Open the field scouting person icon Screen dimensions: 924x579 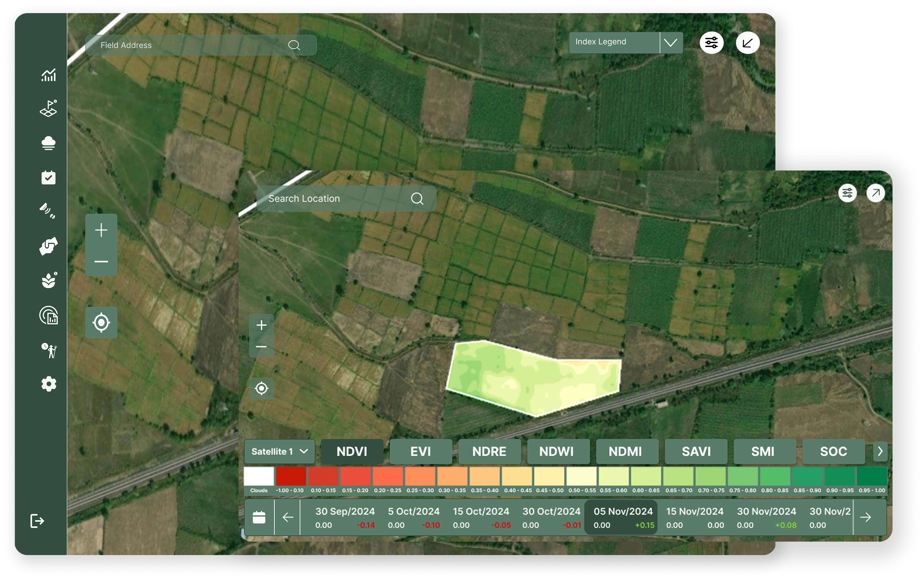tap(49, 350)
